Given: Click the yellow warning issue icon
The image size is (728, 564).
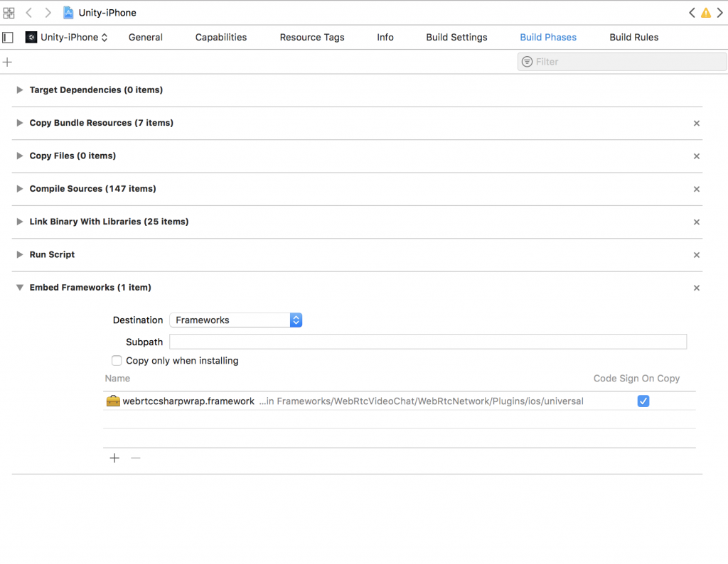Looking at the screenshot, I should [x=705, y=13].
